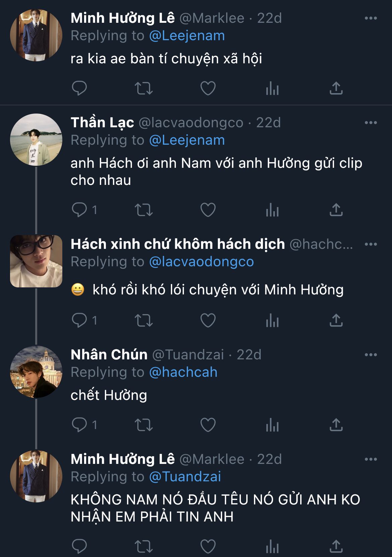Open the @lacvaodongco mention link

pyautogui.click(x=201, y=262)
